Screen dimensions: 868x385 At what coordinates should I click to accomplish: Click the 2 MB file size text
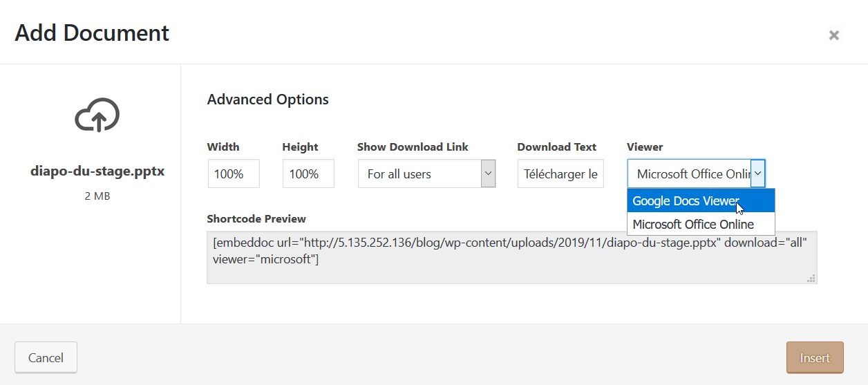point(97,196)
